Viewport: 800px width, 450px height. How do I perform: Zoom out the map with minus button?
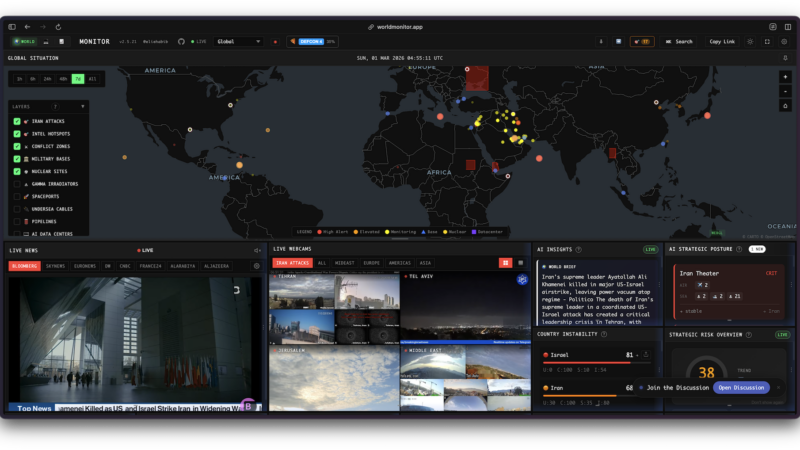coord(785,91)
